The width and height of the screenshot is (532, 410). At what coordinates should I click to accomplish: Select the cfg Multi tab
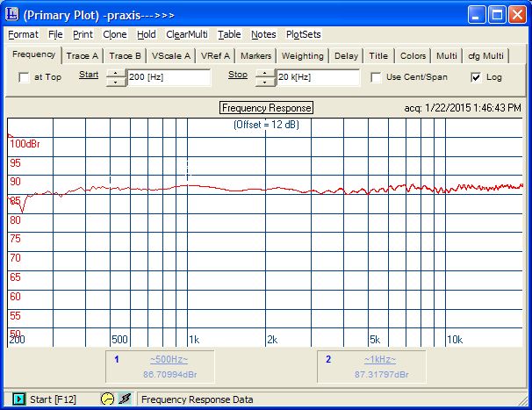[x=485, y=55]
